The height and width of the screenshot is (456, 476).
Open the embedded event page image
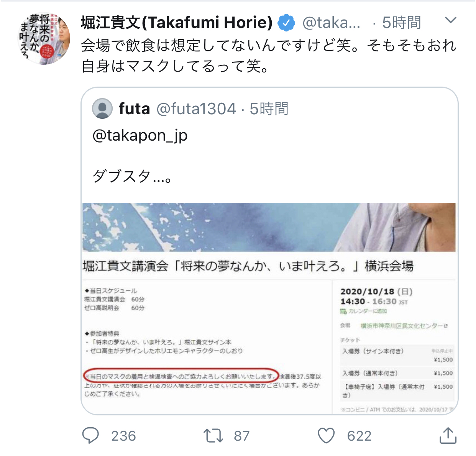[x=269, y=308]
